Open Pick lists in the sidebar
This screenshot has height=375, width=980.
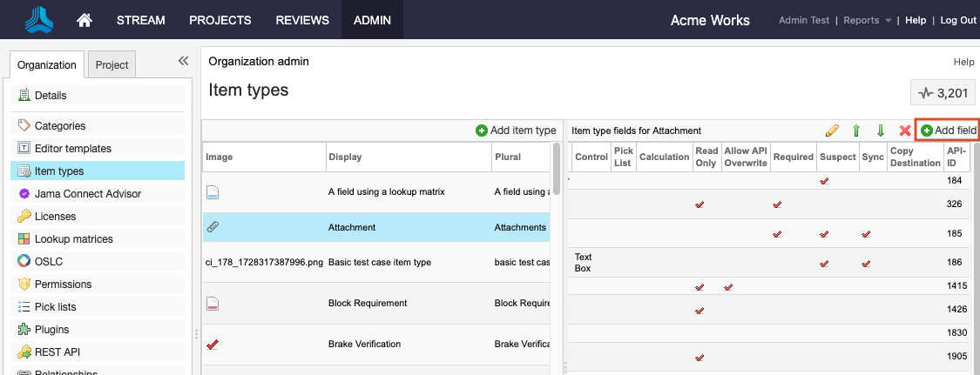[x=98, y=307]
